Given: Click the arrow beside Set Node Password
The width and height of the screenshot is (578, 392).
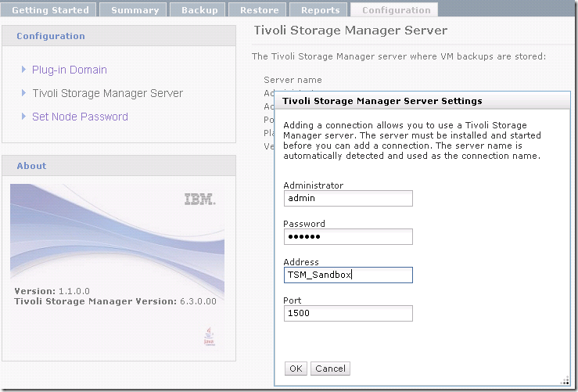Looking at the screenshot, I should 24,117.
